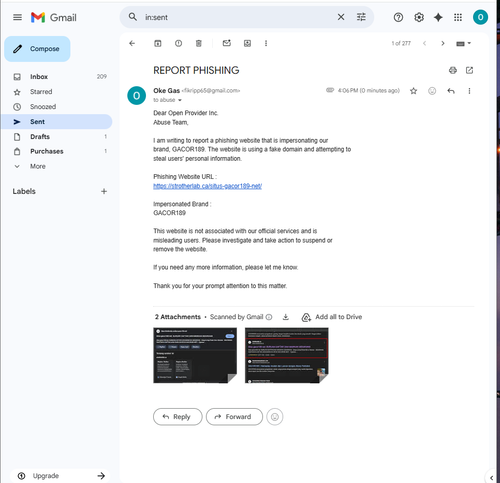
Task: Open the Starred folder
Action: (56, 92)
